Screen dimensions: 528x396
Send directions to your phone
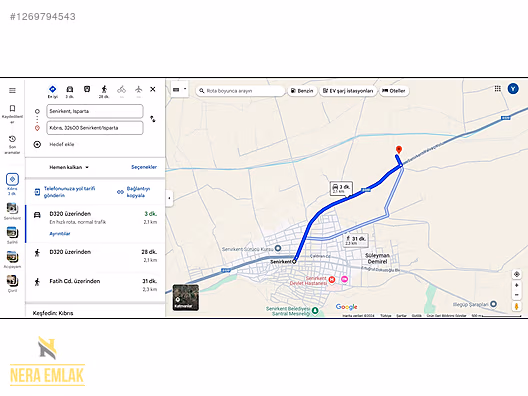click(65, 192)
